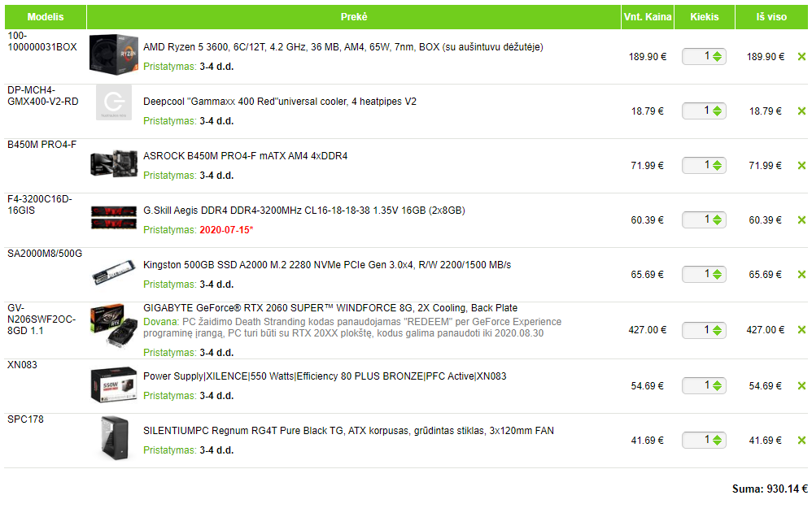812x517 pixels.
Task: Open the AMD Ryzen 5 3600 product thumbnail
Action: [113, 54]
